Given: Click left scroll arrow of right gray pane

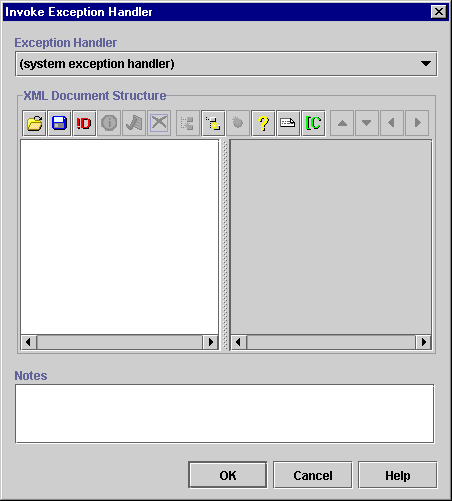Looking at the screenshot, I should click(x=238, y=342).
